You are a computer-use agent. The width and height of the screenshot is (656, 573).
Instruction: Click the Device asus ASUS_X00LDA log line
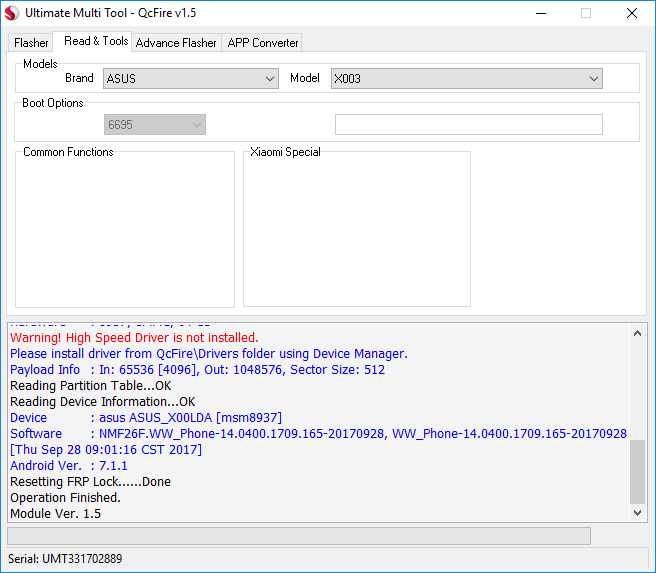point(146,417)
